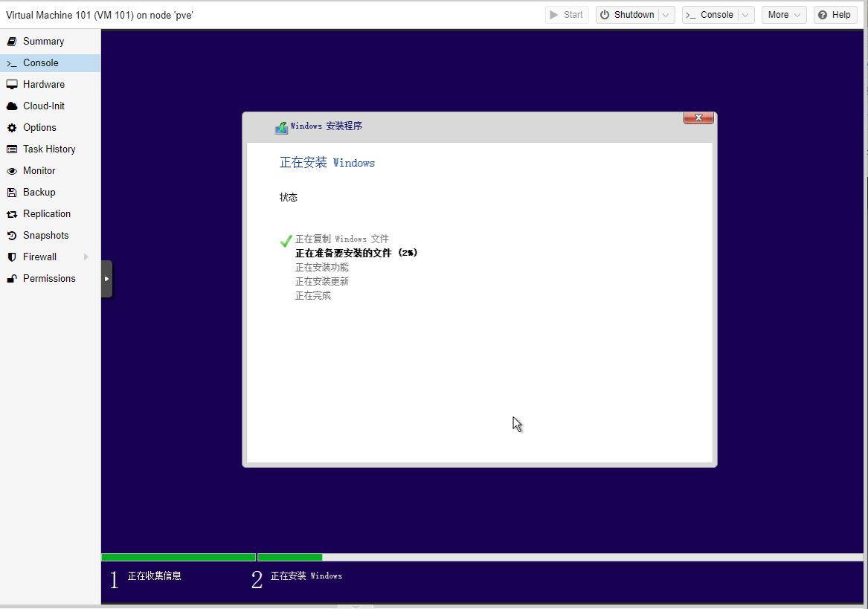View Task History
Screen dimensions: 868x609
(50, 149)
